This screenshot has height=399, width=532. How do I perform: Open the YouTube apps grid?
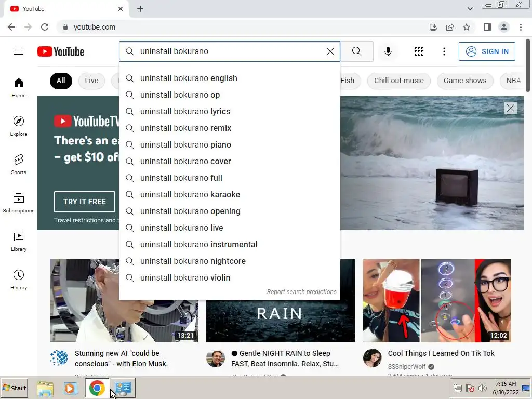[x=419, y=51]
